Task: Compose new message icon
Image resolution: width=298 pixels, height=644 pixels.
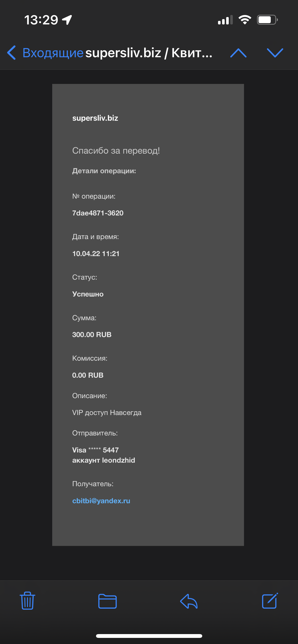Action: 270,601
